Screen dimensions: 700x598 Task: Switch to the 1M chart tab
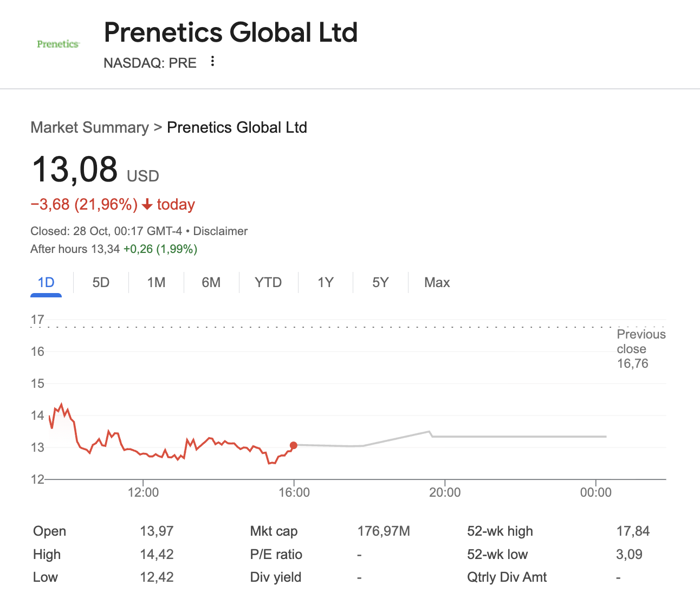156,283
